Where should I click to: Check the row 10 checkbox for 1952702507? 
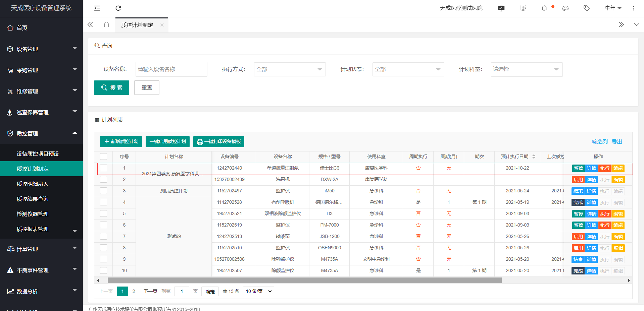104,270
